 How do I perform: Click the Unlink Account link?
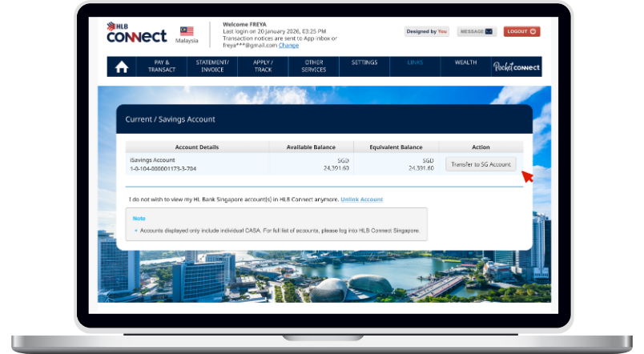[361, 199]
